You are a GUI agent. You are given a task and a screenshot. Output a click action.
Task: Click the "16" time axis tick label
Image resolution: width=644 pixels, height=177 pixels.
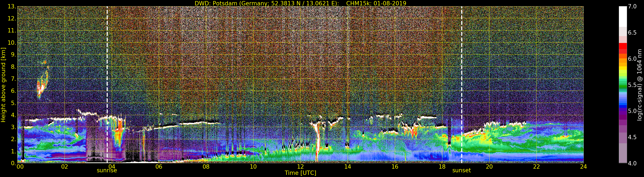tap(395, 166)
